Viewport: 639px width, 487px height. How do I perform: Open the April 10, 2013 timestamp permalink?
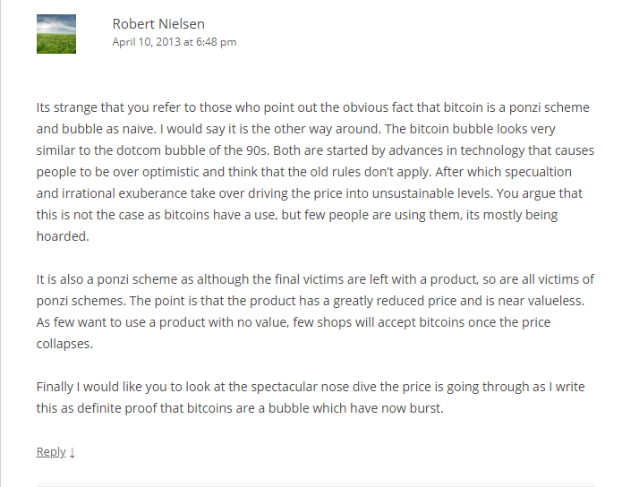174,42
